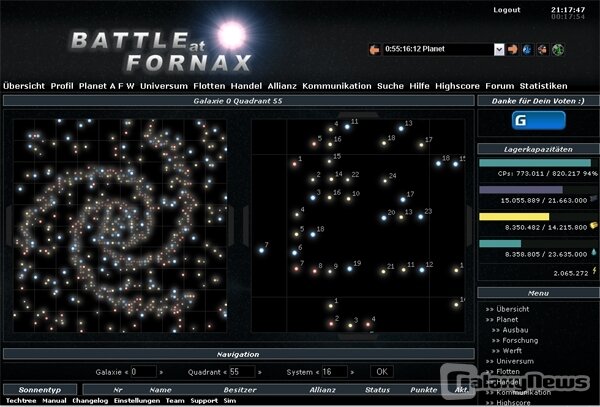Select star system 19 on quadrant map

coord(350,269)
